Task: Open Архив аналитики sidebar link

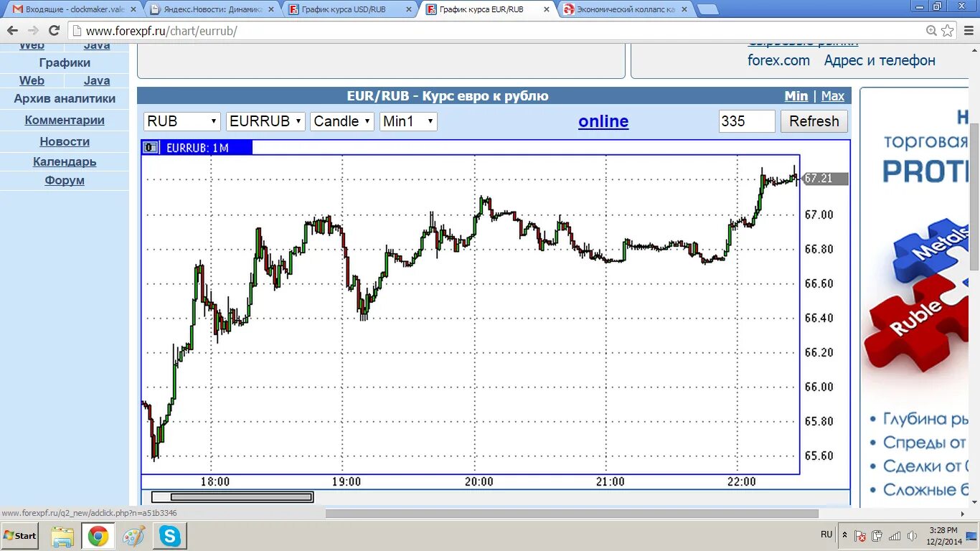Action: (x=65, y=99)
